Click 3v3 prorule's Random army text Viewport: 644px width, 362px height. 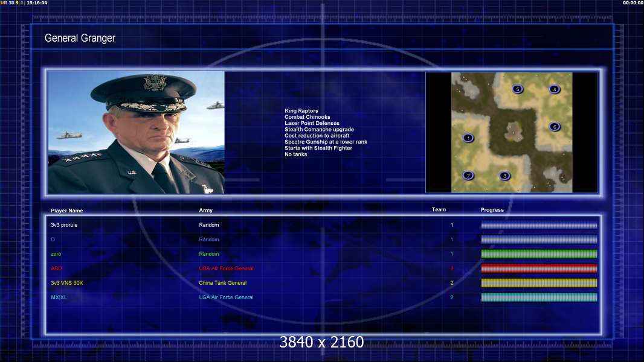click(209, 225)
